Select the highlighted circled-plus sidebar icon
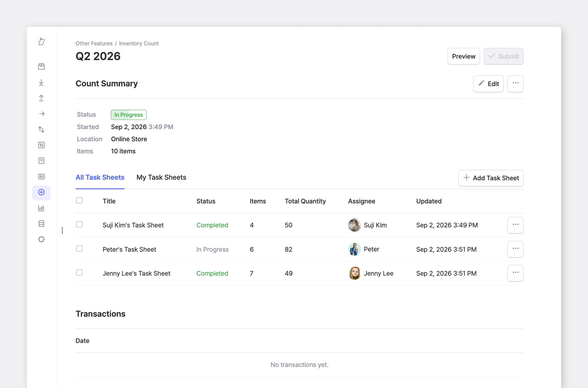This screenshot has width=588, height=388. pos(41,192)
